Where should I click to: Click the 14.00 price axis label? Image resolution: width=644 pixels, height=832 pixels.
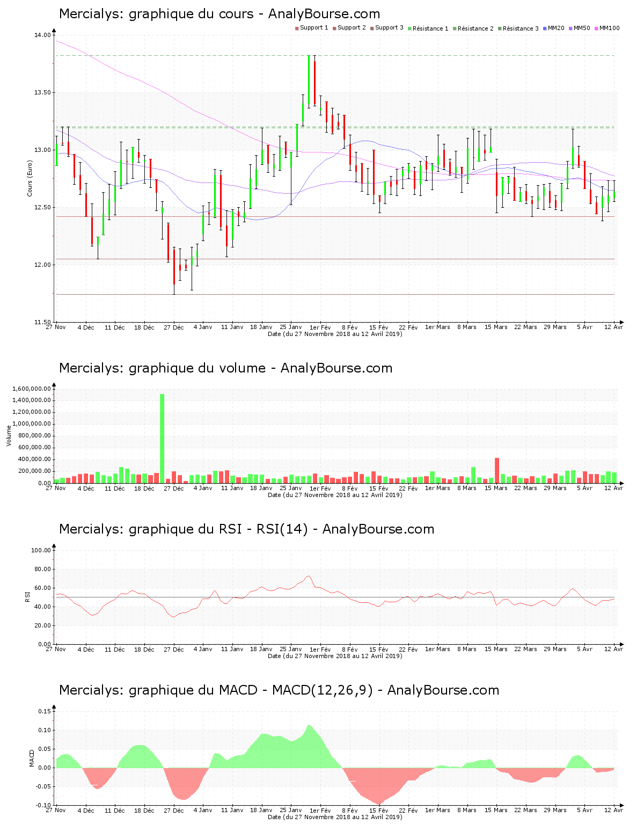(x=42, y=35)
